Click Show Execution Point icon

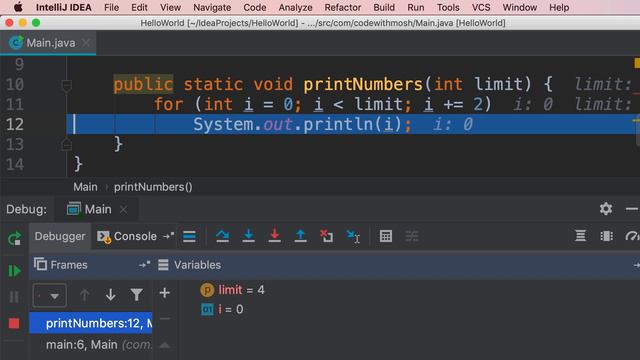[x=189, y=236]
